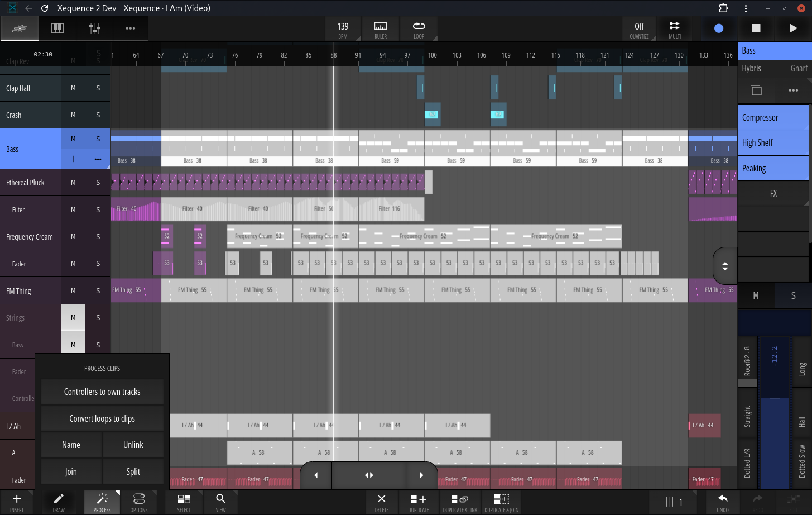
Task: Select the Insert tool
Action: pyautogui.click(x=17, y=502)
